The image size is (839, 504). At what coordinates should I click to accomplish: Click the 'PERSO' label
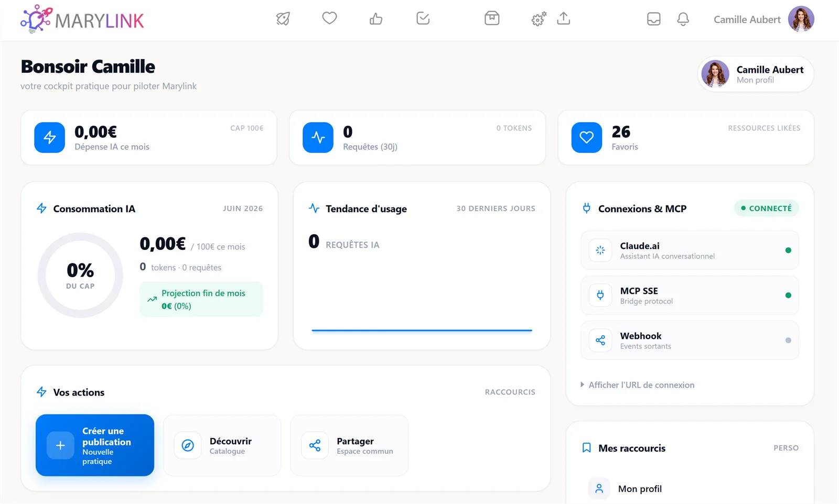tap(786, 448)
